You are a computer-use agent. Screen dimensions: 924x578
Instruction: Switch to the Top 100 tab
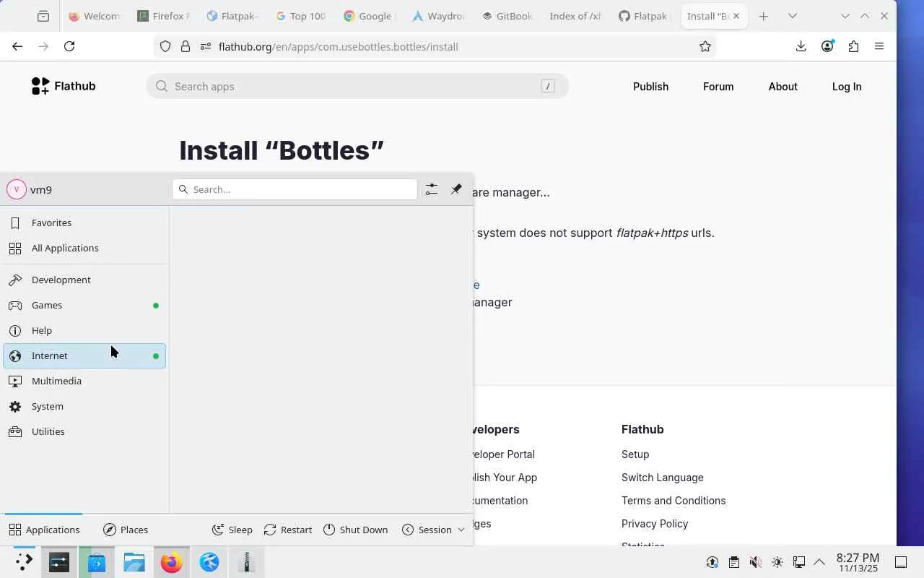coord(301,16)
